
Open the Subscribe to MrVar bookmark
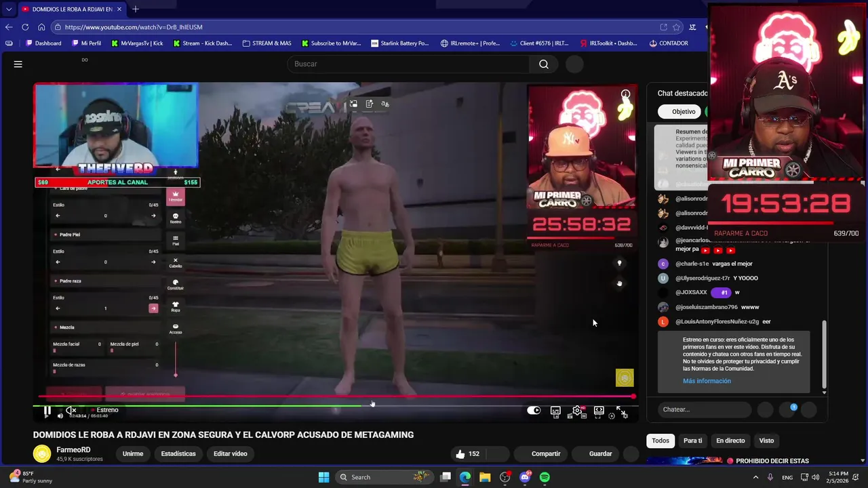coord(332,43)
